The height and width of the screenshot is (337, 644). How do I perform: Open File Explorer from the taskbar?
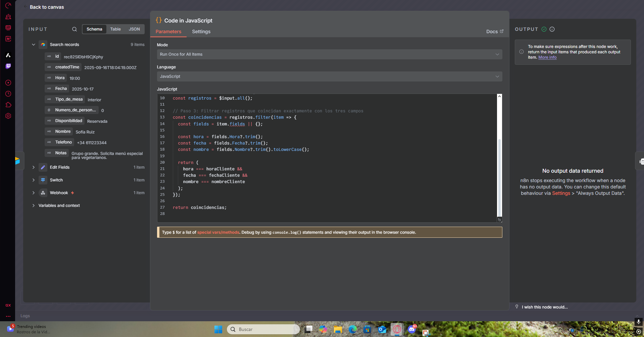pyautogui.click(x=338, y=329)
